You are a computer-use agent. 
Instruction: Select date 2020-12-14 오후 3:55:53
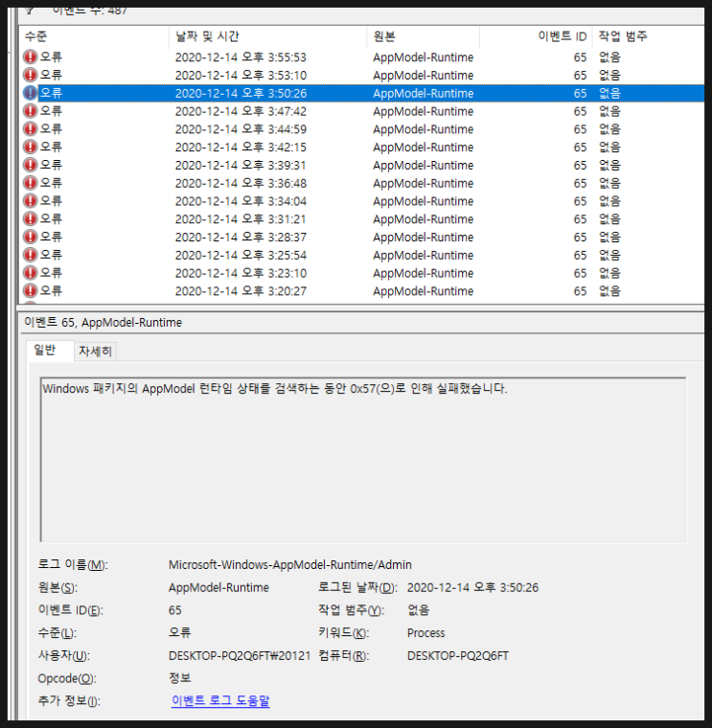click(241, 57)
